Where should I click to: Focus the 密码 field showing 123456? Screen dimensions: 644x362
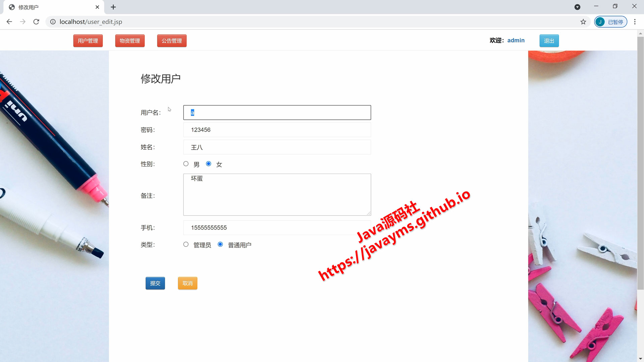pos(277,130)
